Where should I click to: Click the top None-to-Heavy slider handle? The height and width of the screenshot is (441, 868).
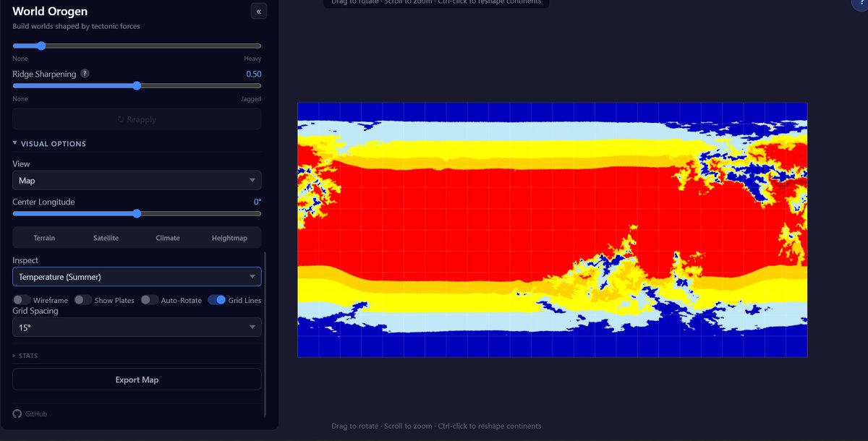click(x=41, y=46)
